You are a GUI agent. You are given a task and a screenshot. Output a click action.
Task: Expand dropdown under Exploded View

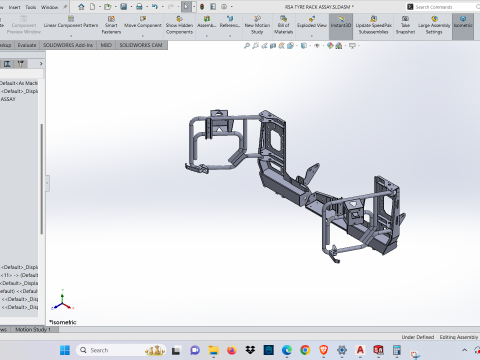click(x=312, y=35)
